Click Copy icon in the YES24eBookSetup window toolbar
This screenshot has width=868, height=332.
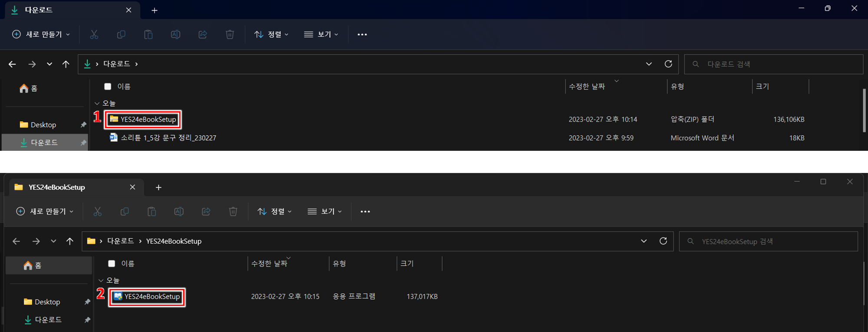pos(125,212)
